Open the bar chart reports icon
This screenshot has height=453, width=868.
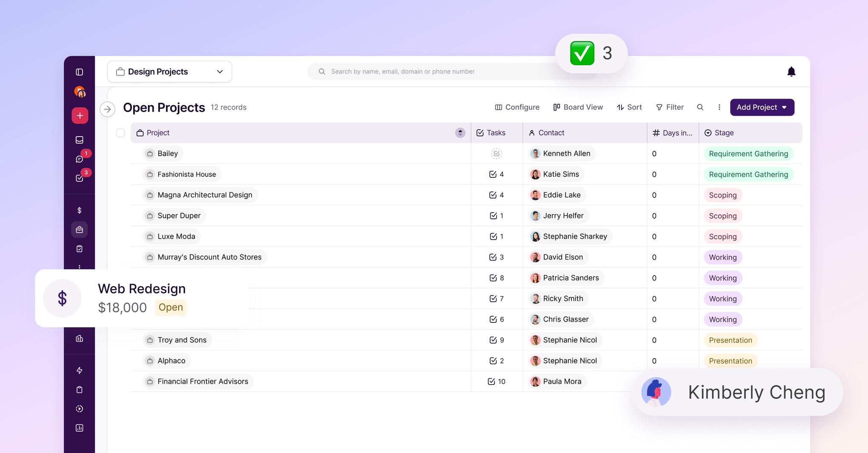[x=79, y=427]
